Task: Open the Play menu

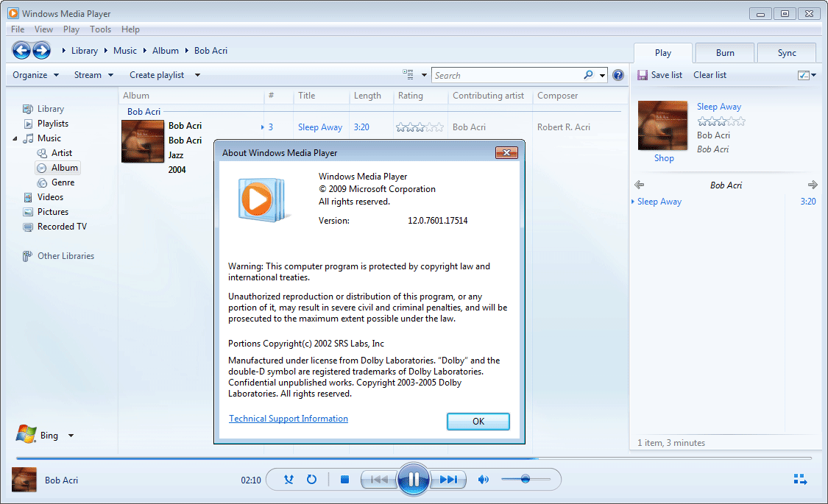Action: [71, 29]
